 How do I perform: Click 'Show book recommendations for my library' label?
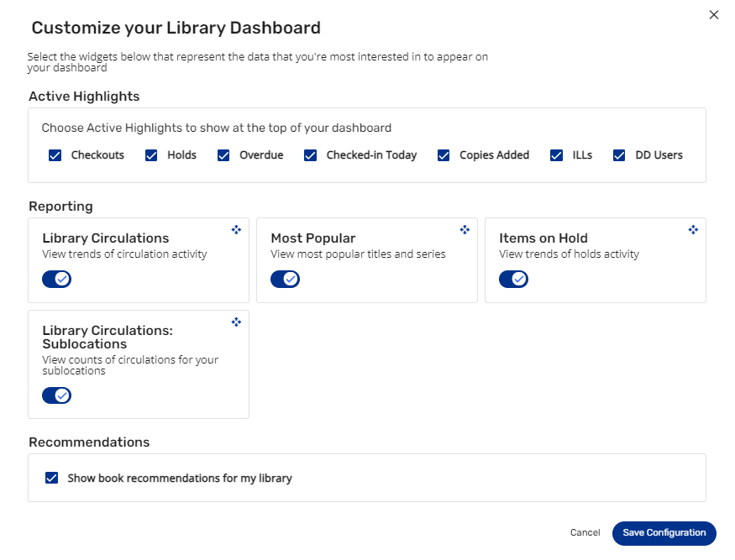coord(180,478)
